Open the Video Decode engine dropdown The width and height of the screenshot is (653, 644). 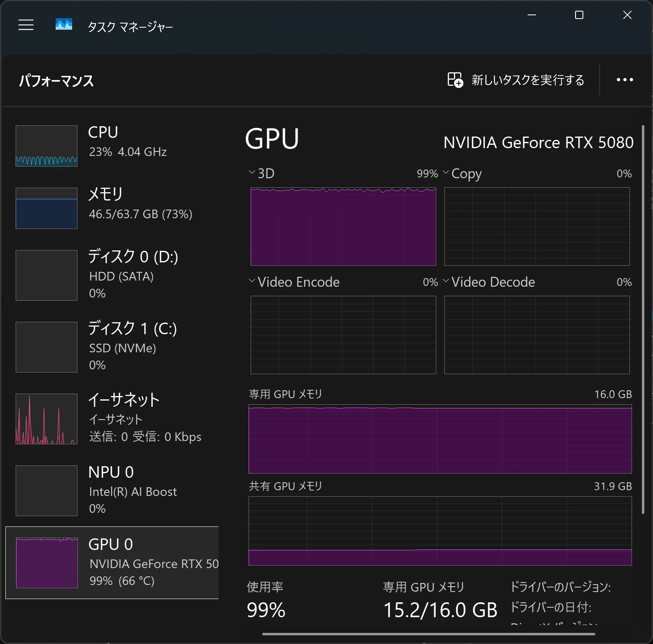coord(489,282)
